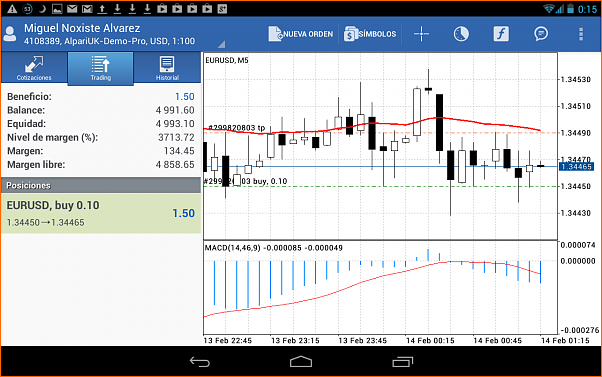This screenshot has width=602, height=377.
Task: Tap the account avatar icon
Action: (x=10, y=34)
